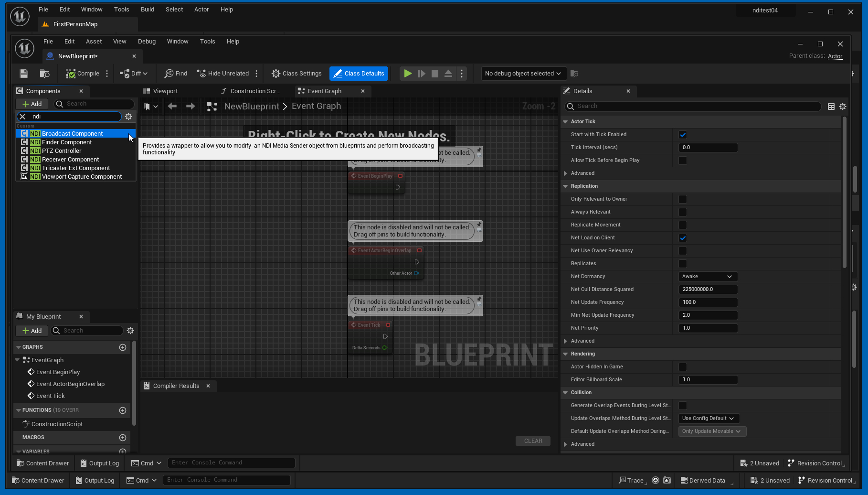This screenshot has height=495, width=868.
Task: Click the Browse to asset icon
Action: pyautogui.click(x=44, y=74)
